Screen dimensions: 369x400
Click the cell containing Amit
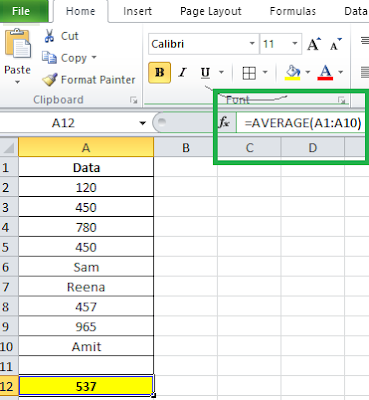[86, 346]
